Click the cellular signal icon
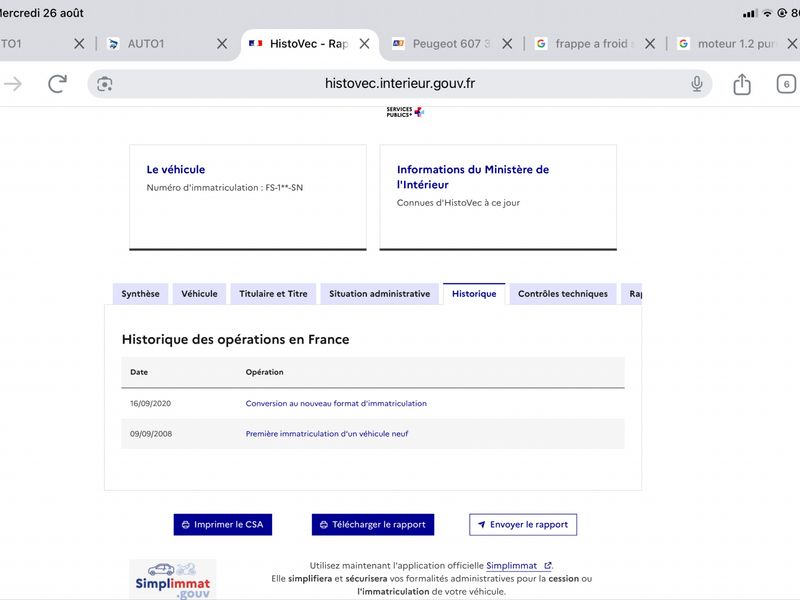The height and width of the screenshot is (600, 800). [x=750, y=13]
